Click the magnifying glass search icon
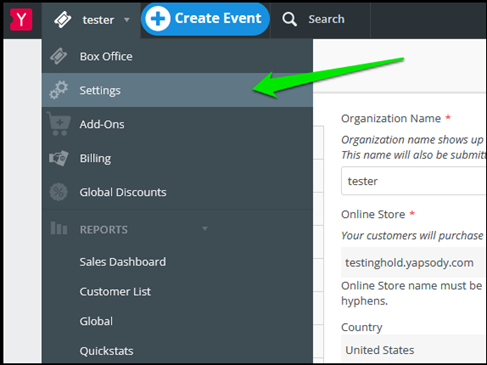Screen dimensions: 487x365 tap(289, 19)
